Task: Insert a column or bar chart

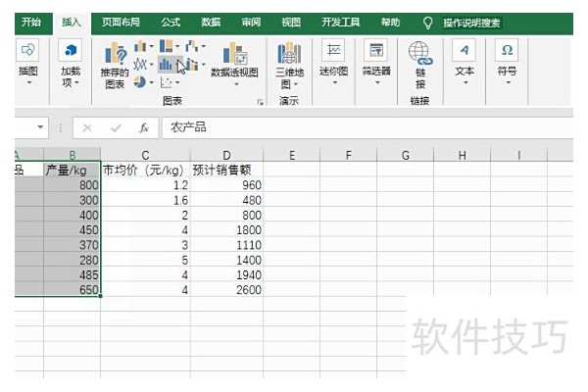Action: coord(140,46)
